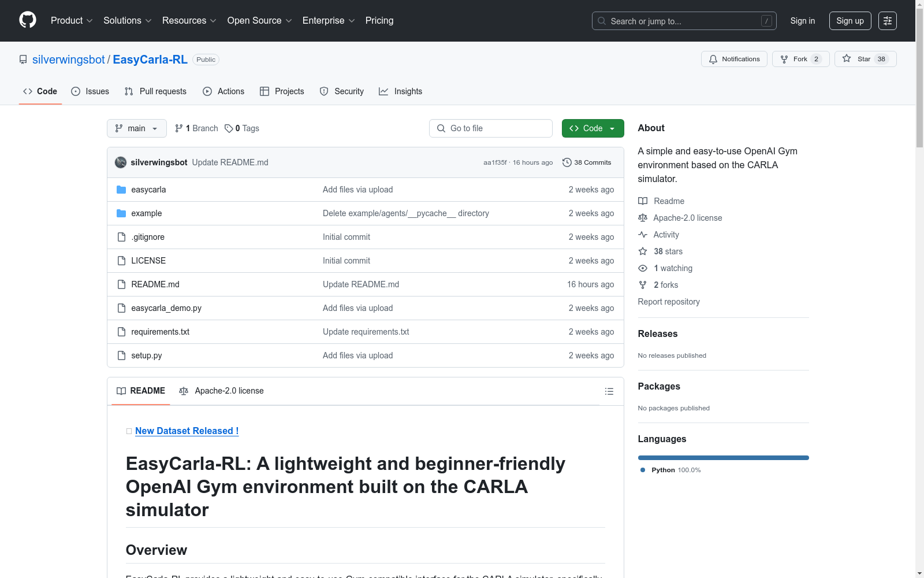Open the Pull requests tab
Viewport: 924px width, 578px height.
[x=155, y=91]
